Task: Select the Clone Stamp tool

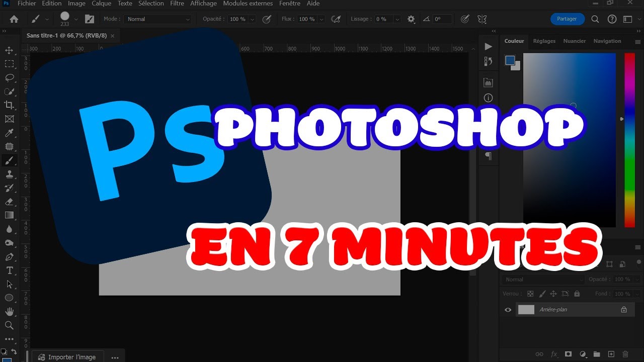Action: pyautogui.click(x=9, y=174)
